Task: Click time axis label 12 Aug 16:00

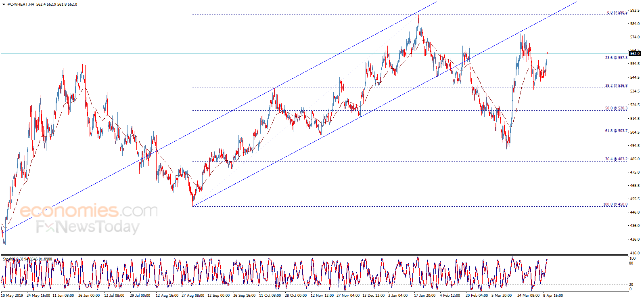Action: click(x=167, y=296)
